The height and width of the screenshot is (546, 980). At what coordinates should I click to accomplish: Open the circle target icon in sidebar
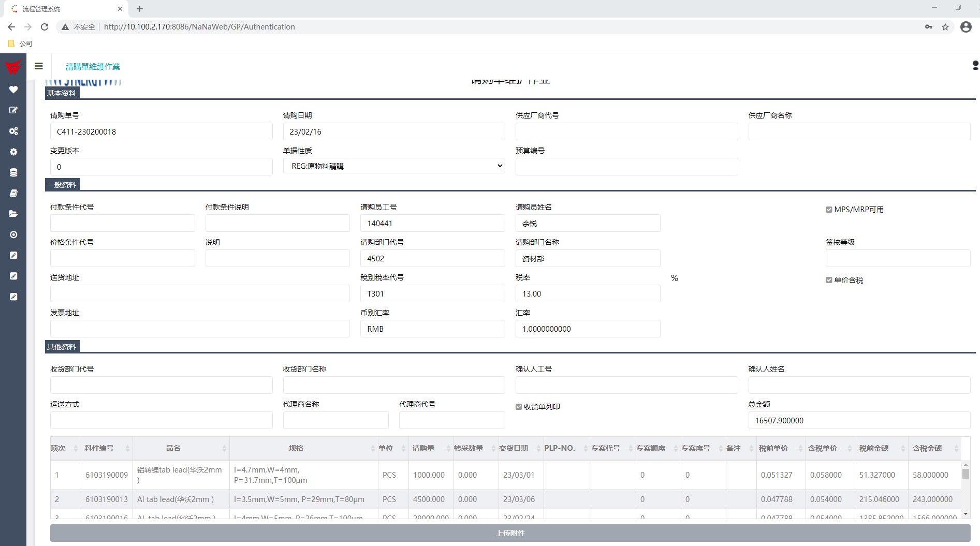click(13, 234)
